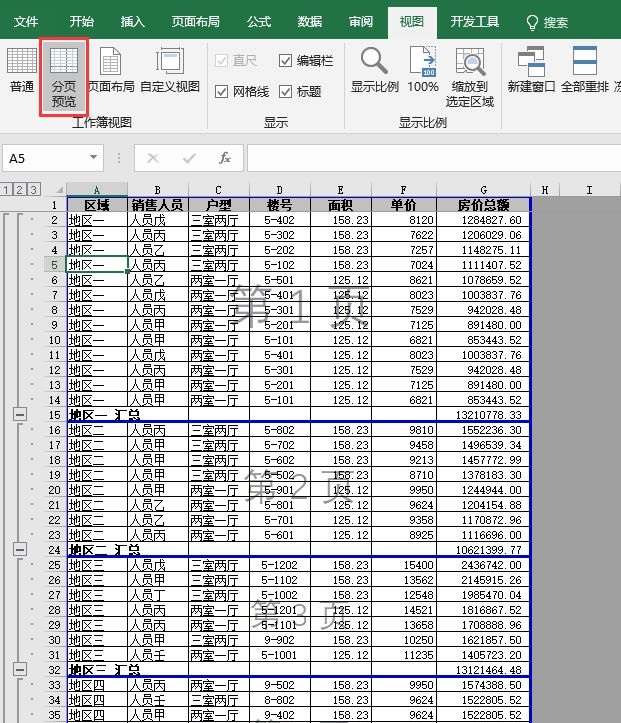Image resolution: width=621 pixels, height=723 pixels.
Task: Click cell 人员戊 in row 2
Action: click(158, 220)
